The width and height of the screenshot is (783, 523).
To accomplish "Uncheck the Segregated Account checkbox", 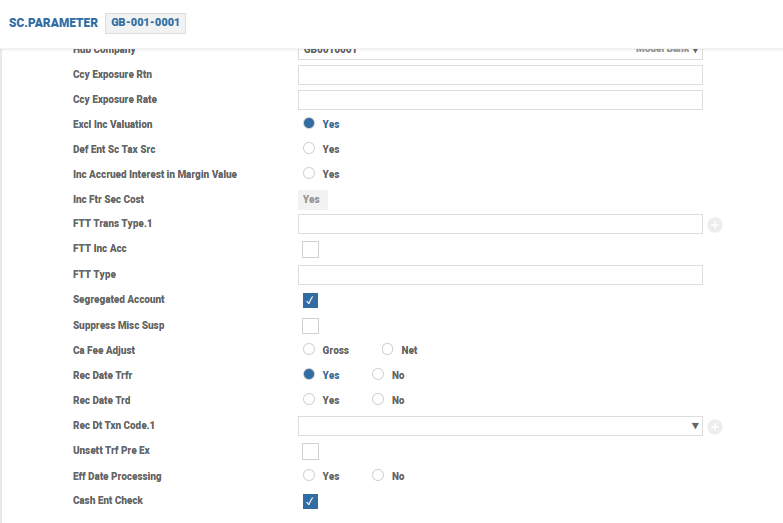I will pos(310,300).
